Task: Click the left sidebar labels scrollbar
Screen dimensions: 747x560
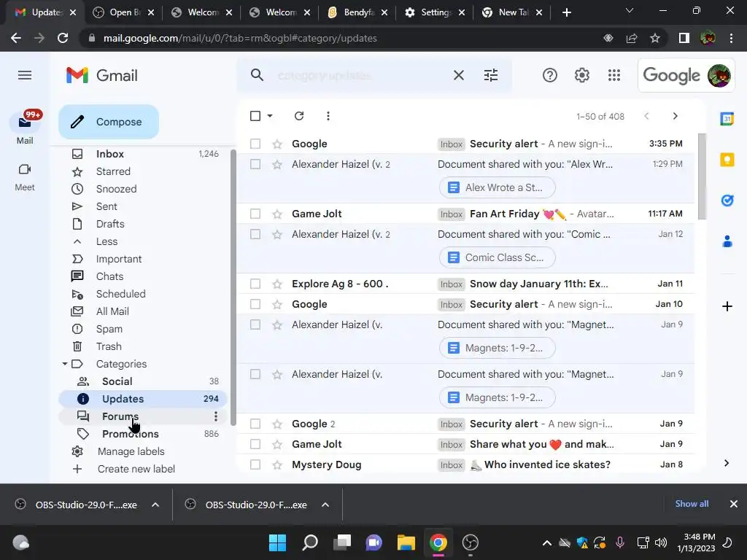Action: click(233, 287)
